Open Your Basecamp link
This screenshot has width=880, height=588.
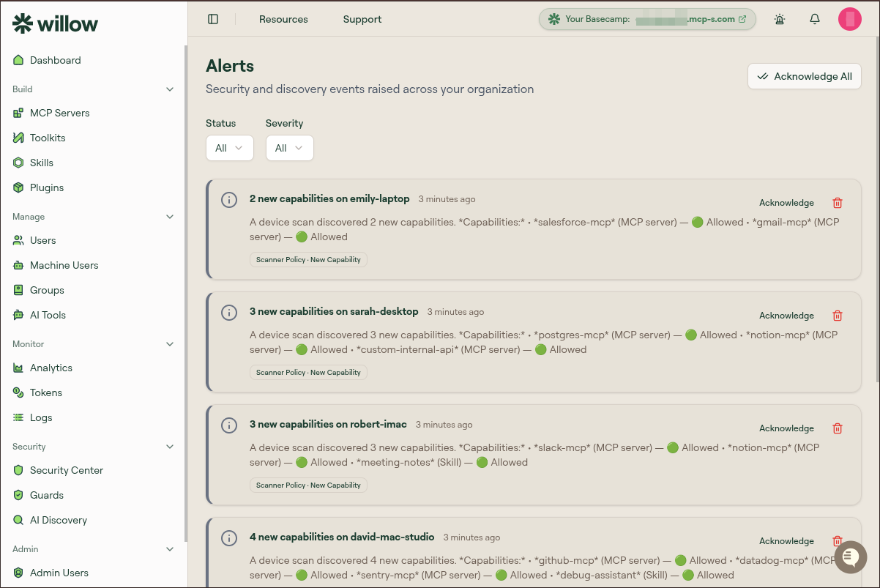(647, 19)
